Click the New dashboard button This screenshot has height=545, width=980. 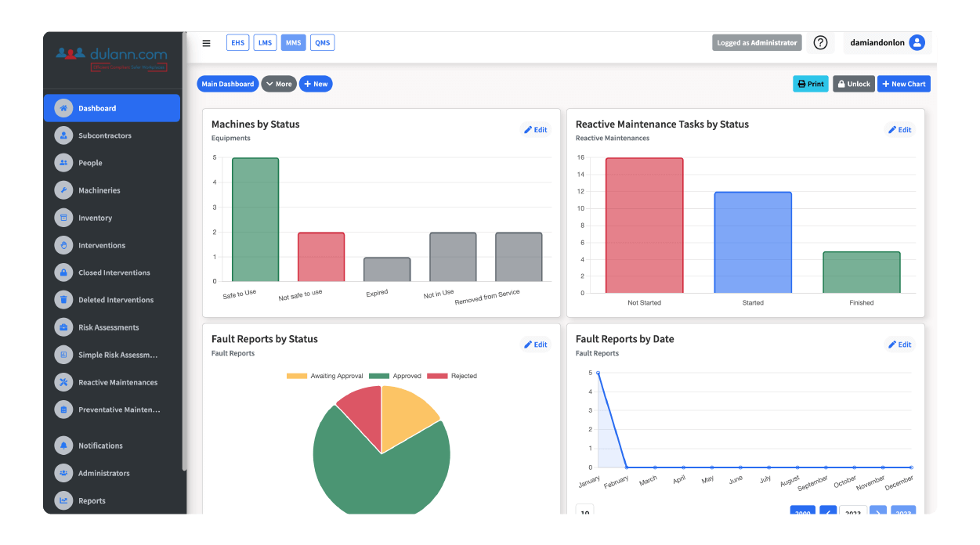[316, 84]
